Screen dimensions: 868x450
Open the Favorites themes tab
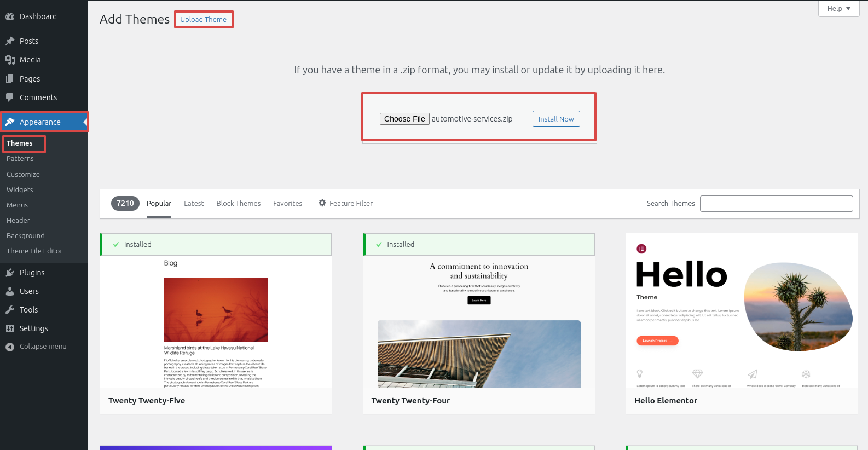(287, 204)
